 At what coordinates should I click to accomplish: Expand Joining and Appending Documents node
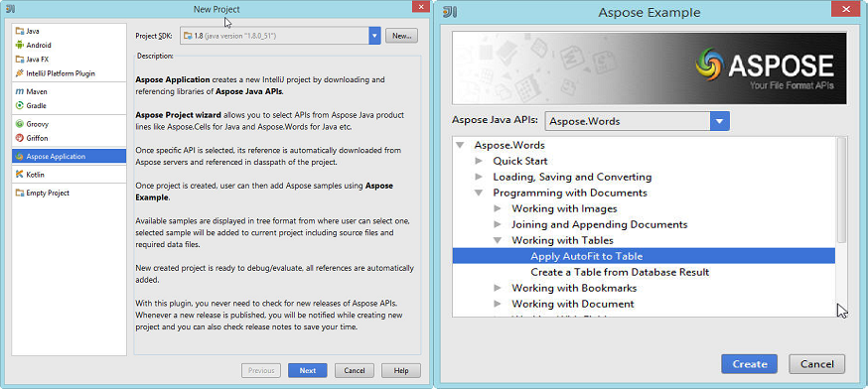(498, 224)
